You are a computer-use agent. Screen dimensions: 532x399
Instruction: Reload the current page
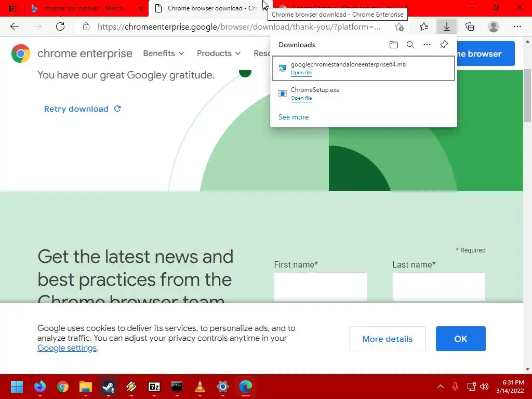coord(60,26)
